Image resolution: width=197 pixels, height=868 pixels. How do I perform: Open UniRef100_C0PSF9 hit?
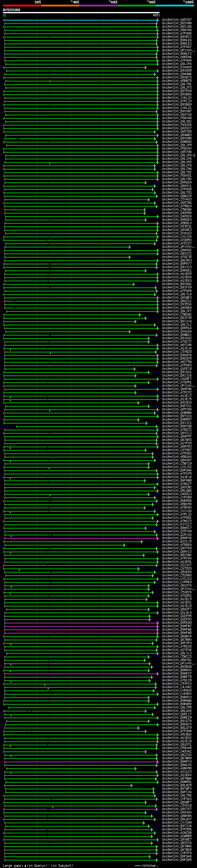coord(176,853)
